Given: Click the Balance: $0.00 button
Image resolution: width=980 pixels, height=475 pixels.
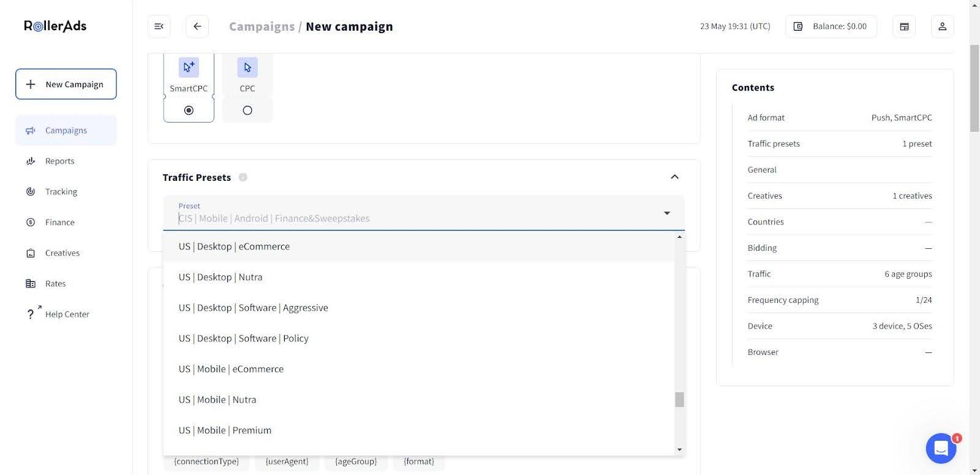Looking at the screenshot, I should [x=831, y=26].
